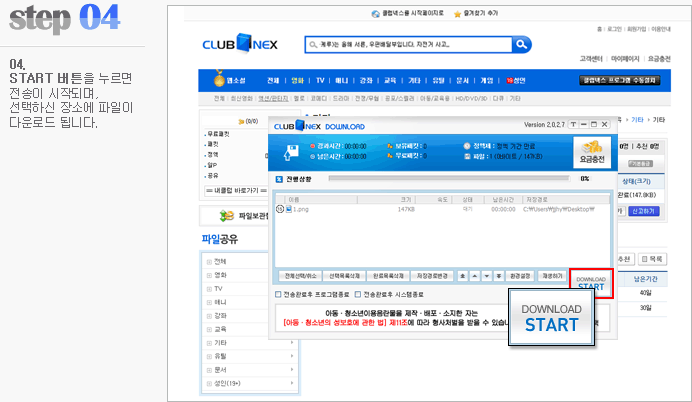Screen dimensions: 692x402
Task: Click the 전체선택/취소 button
Action: click(301, 276)
